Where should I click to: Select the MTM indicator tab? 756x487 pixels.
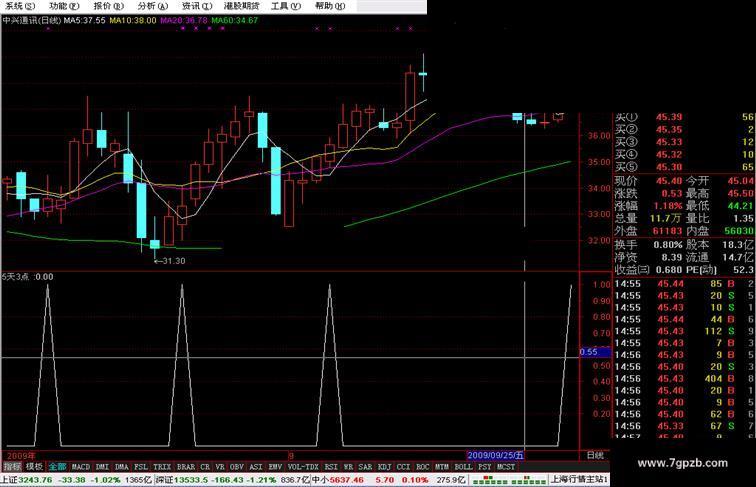tap(441, 467)
